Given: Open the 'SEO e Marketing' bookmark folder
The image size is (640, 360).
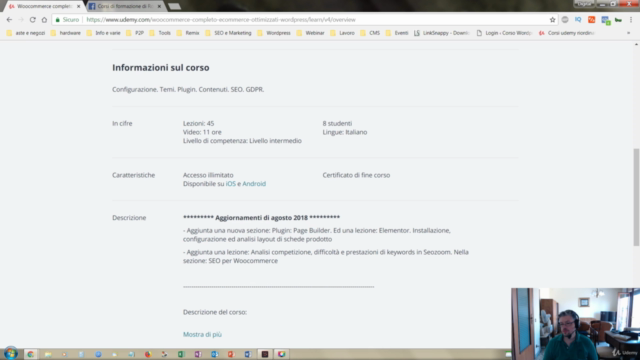Looking at the screenshot, I should 229,33.
